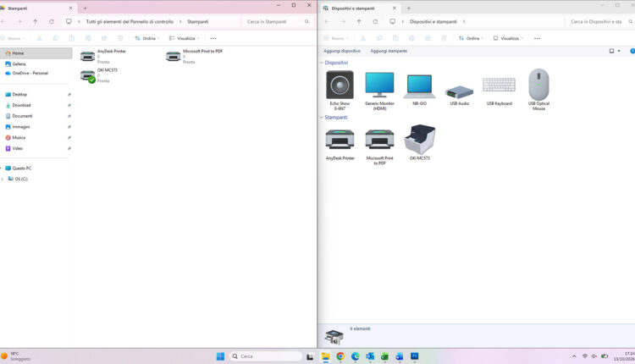635x364 pixels.
Task: Add new tab in Dispositivi e stampanti window
Action: (x=409, y=8)
